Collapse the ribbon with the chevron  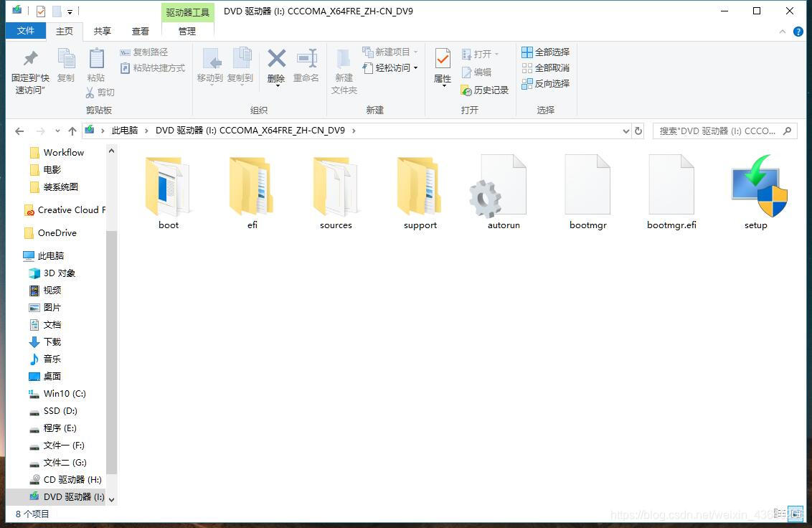(783, 32)
